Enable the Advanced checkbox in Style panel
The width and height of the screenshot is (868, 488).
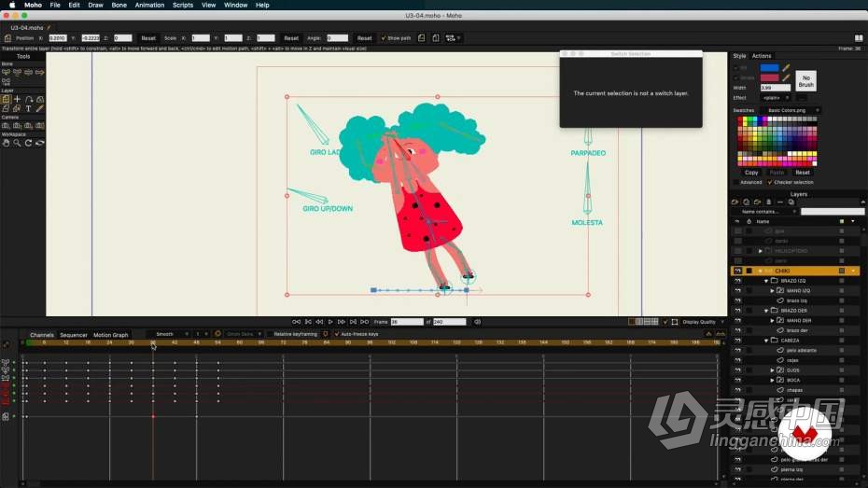[735, 182]
